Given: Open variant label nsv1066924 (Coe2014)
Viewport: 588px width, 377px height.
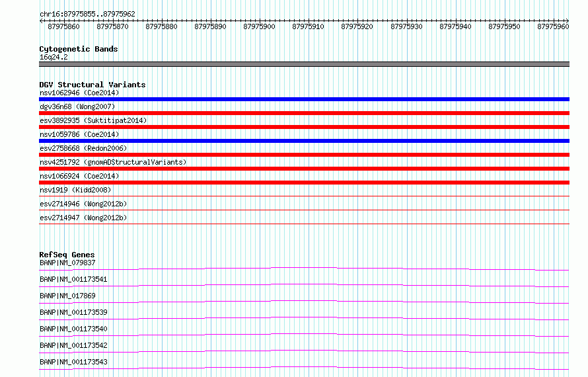Looking at the screenshot, I should [x=79, y=176].
